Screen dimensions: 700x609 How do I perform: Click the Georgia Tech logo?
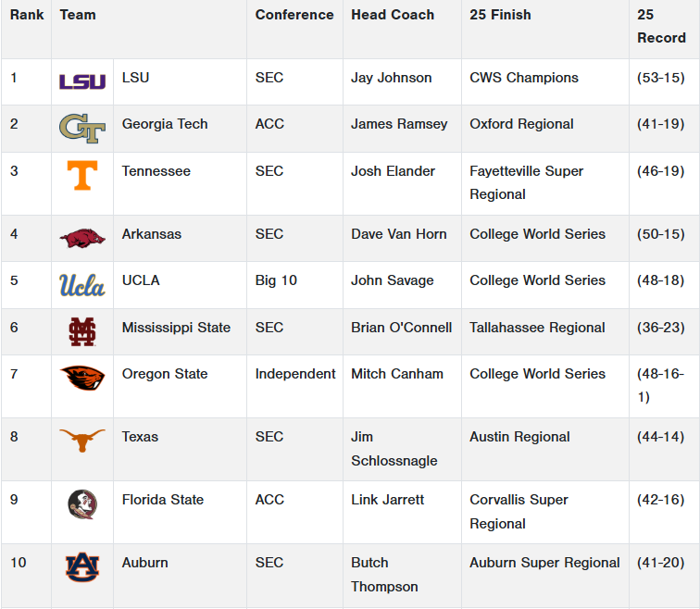click(82, 128)
